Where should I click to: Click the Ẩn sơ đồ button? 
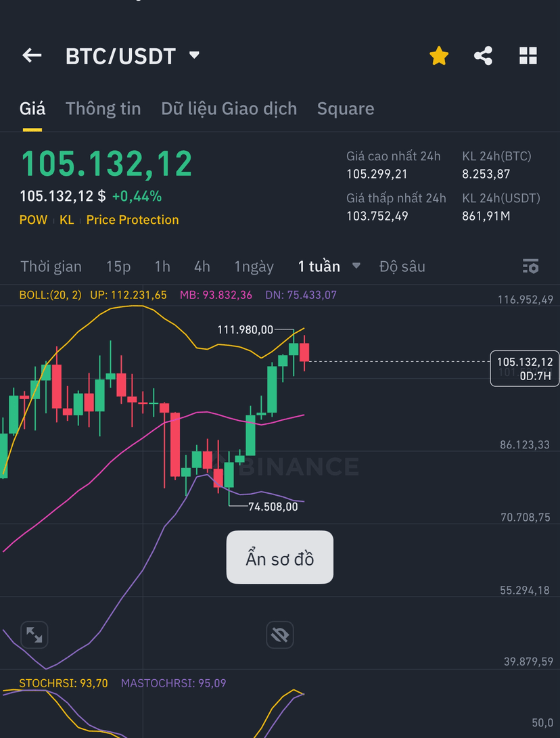coord(280,557)
